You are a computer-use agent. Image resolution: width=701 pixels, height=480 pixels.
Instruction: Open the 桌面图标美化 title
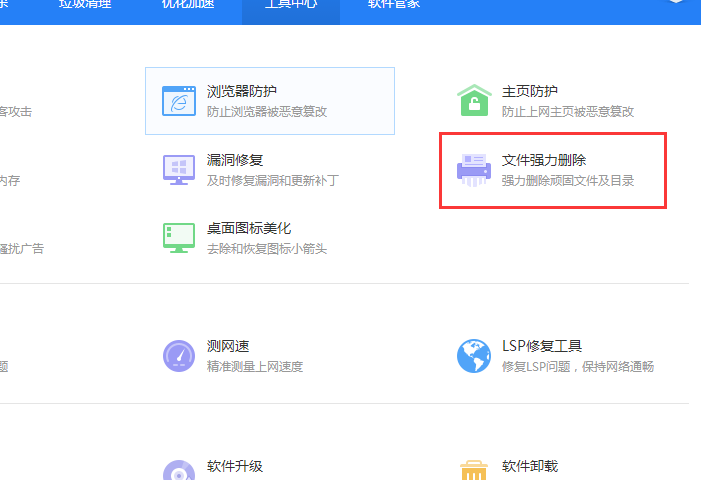pos(249,228)
